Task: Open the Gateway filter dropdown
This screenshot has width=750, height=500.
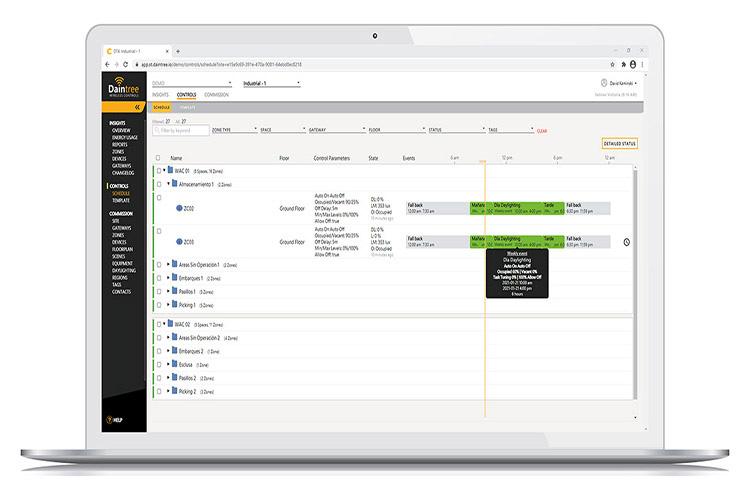Action: point(337,130)
